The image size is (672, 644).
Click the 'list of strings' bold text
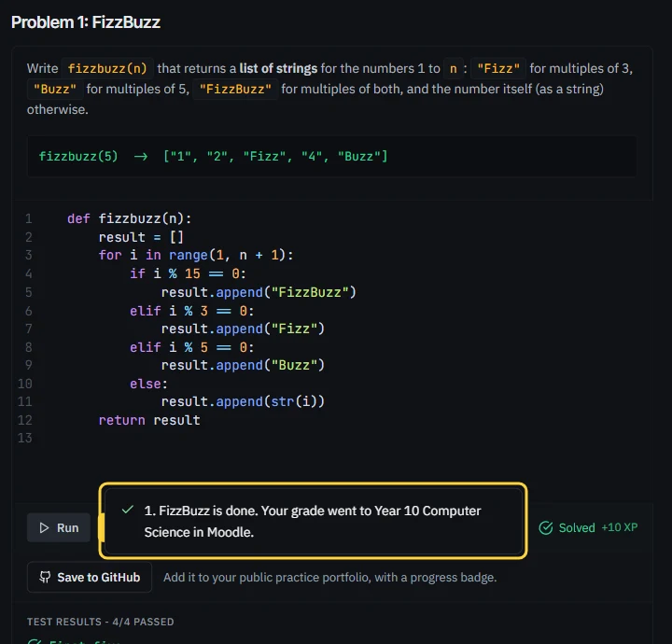click(278, 68)
